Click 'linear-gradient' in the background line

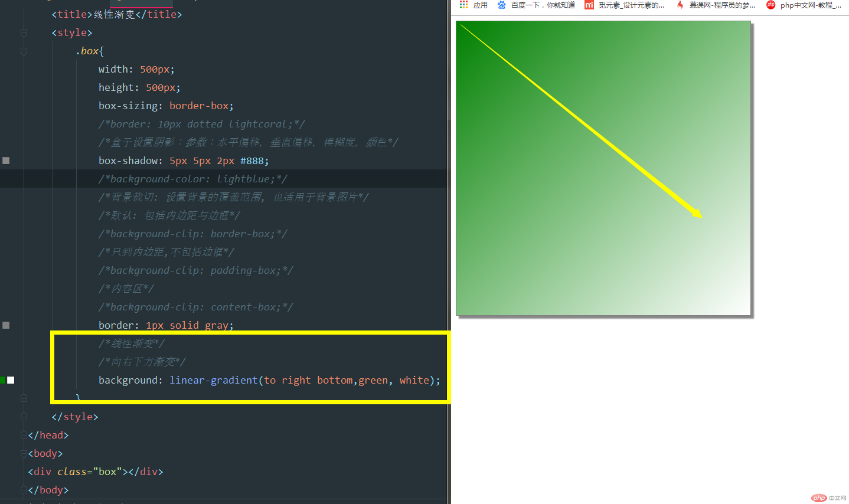(214, 380)
